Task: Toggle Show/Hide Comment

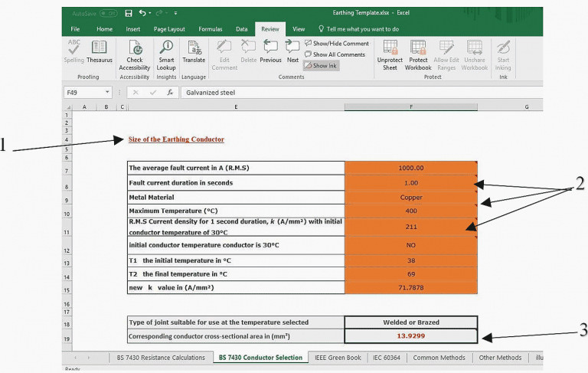Action: (x=337, y=44)
